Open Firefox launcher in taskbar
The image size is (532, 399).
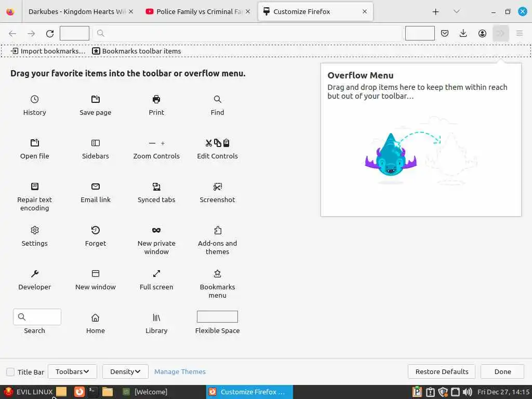79,392
